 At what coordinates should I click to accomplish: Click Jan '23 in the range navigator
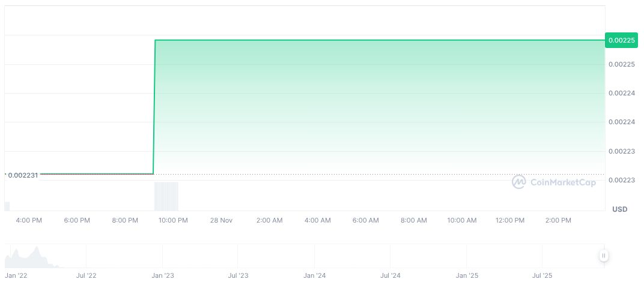(x=163, y=275)
